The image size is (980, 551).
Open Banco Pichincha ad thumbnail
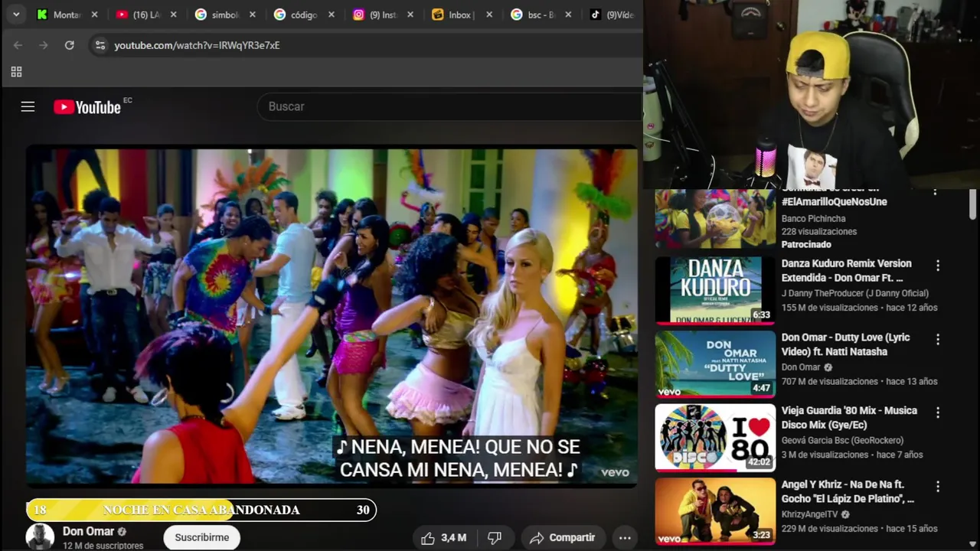[x=715, y=219]
